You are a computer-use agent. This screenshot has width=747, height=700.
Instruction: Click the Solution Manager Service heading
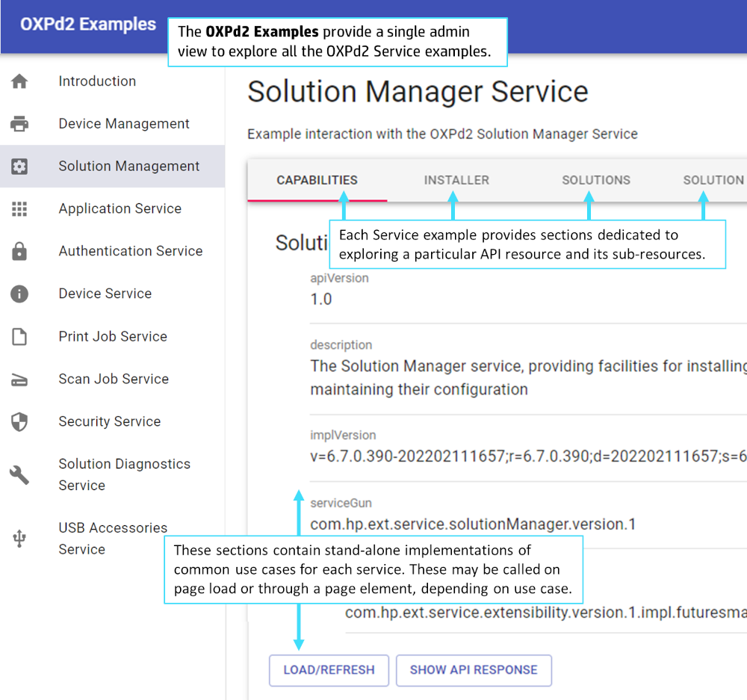[418, 91]
